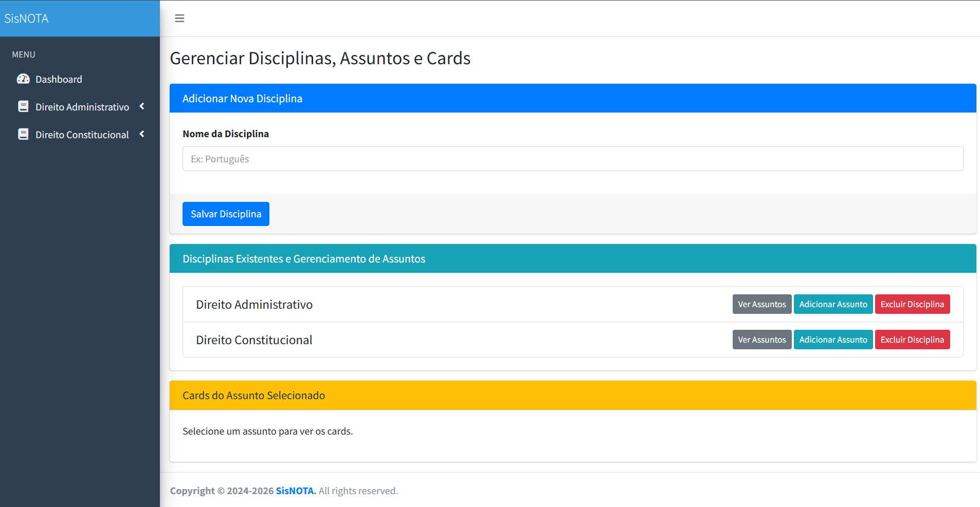The image size is (980, 507).
Task: Click the SisNOTA brand logo
Action: (x=27, y=18)
